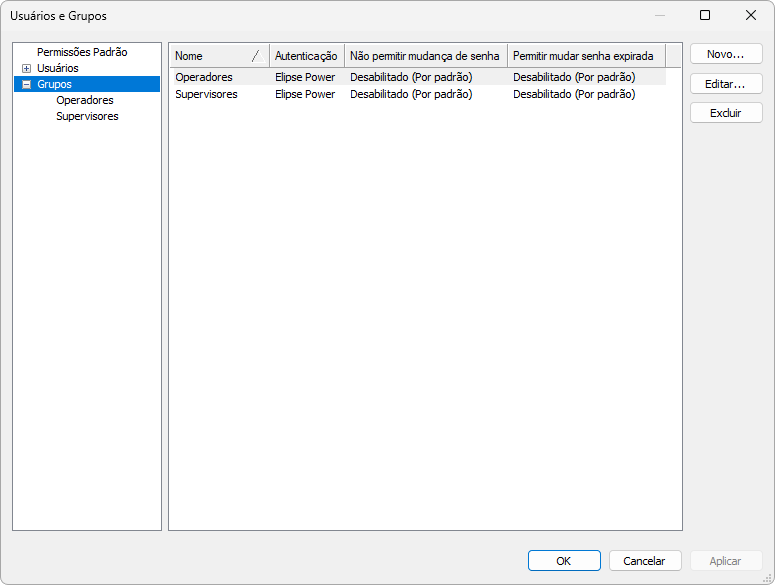Click the Novo... button
Image resolution: width=775 pixels, height=585 pixels.
(x=726, y=54)
